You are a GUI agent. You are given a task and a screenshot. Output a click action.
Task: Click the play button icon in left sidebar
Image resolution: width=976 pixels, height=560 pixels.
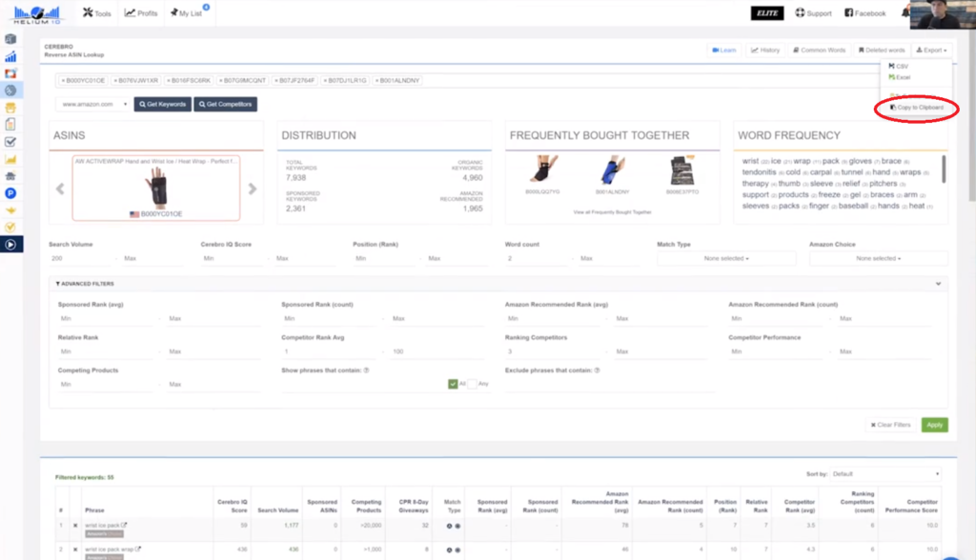point(10,244)
